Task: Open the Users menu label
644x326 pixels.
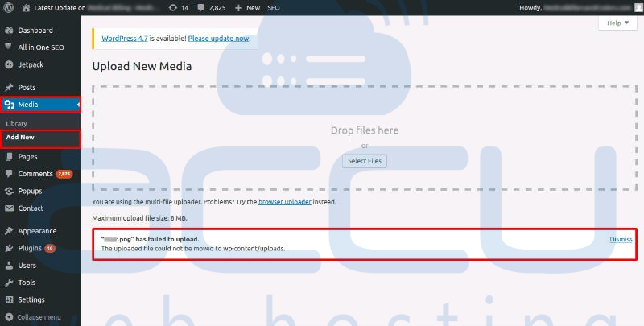Action: tap(27, 266)
